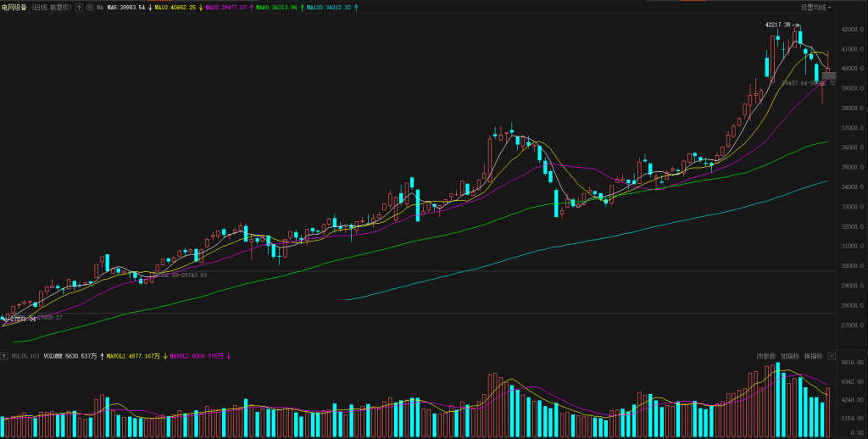
Task: Click the MAVOL2 volume average label
Action: pyautogui.click(x=198, y=357)
